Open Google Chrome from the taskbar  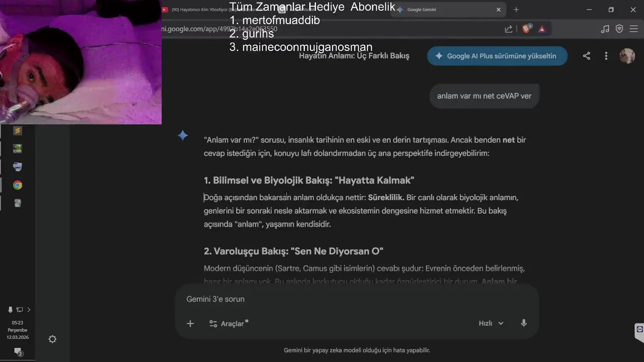(18, 185)
